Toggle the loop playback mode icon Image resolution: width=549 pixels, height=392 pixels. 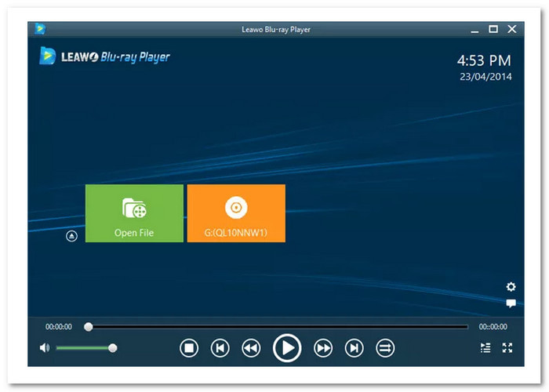385,348
